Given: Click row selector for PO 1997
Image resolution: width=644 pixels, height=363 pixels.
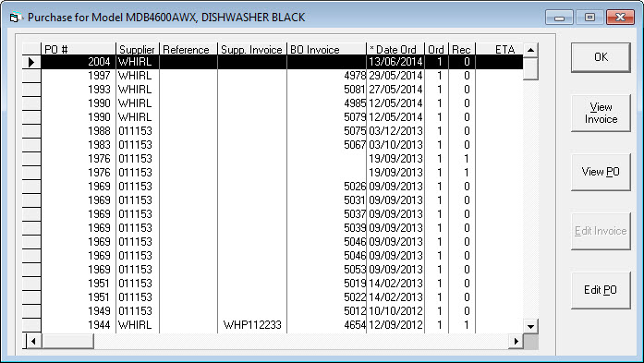Looking at the screenshot, I should 31,76.
